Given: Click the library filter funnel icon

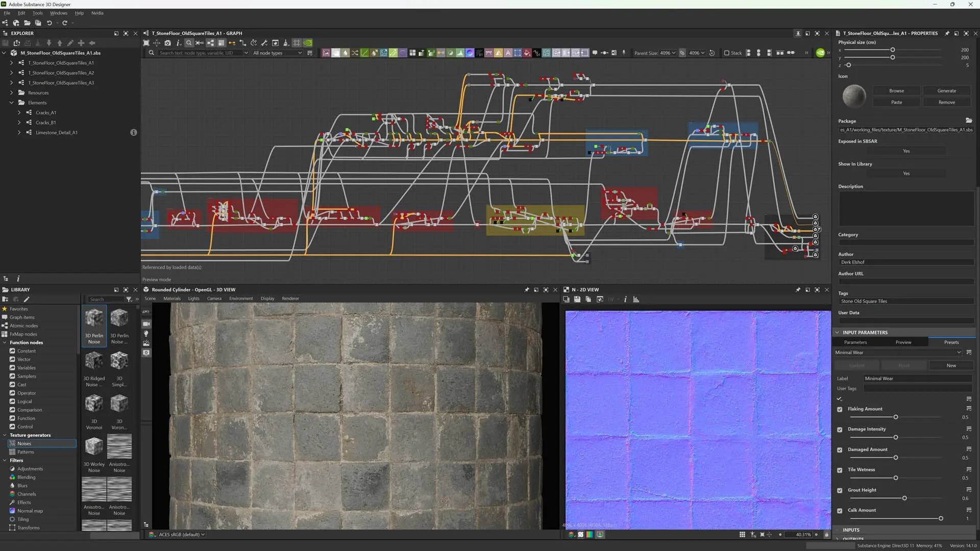Looking at the screenshot, I should pyautogui.click(x=129, y=299).
